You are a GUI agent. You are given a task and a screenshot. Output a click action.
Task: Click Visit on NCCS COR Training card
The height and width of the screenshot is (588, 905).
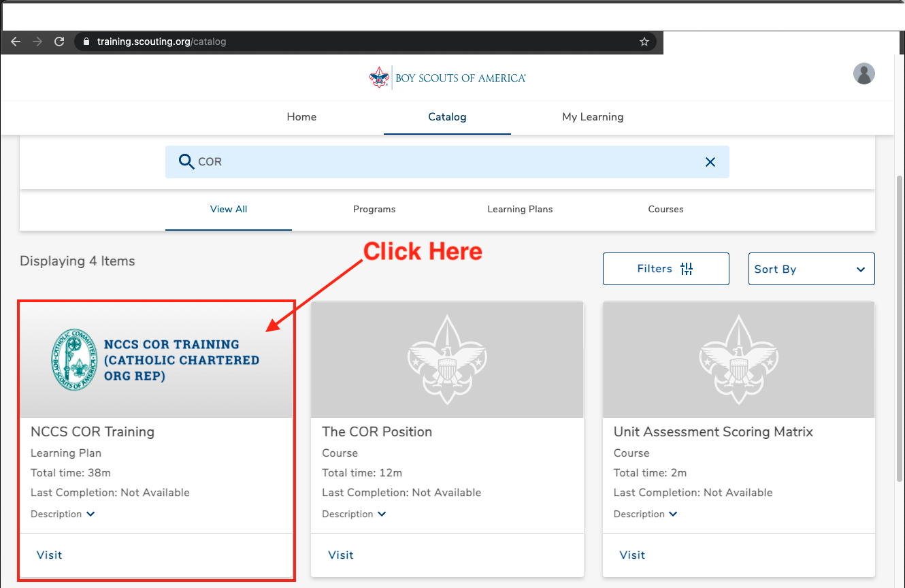tap(50, 555)
